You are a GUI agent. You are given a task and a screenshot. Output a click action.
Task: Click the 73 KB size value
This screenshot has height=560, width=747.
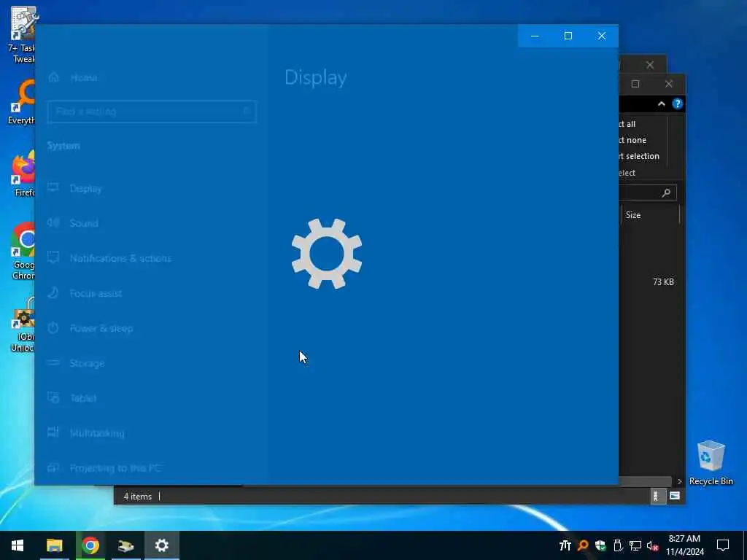coord(663,282)
